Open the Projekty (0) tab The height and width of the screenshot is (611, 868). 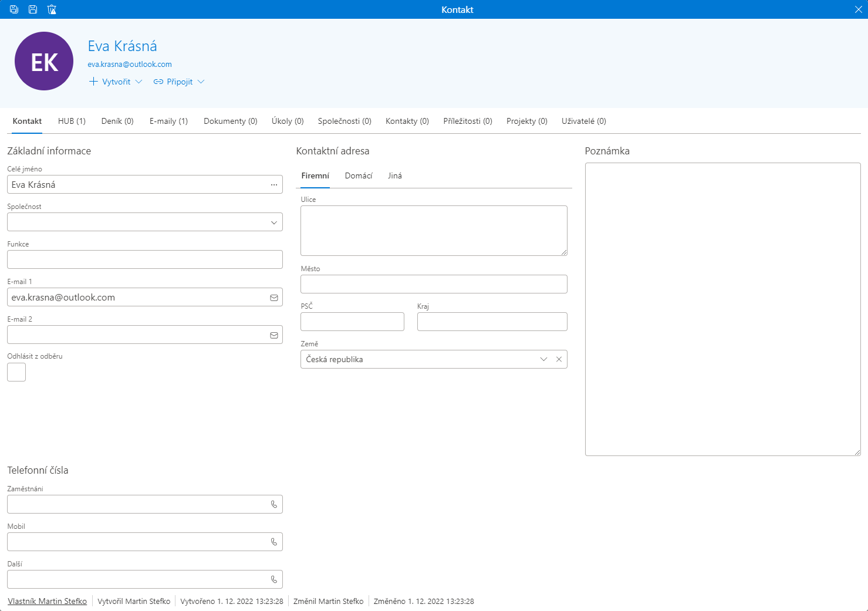click(527, 121)
